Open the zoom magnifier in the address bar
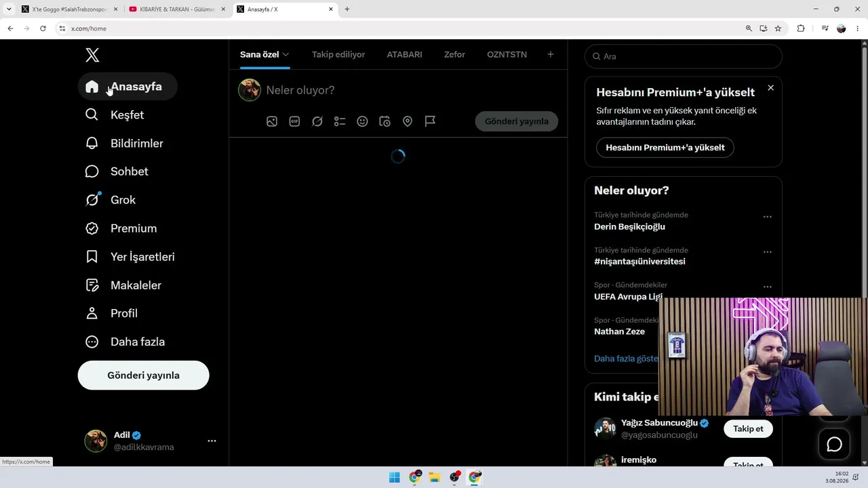Image resolution: width=868 pixels, height=488 pixels. (749, 28)
